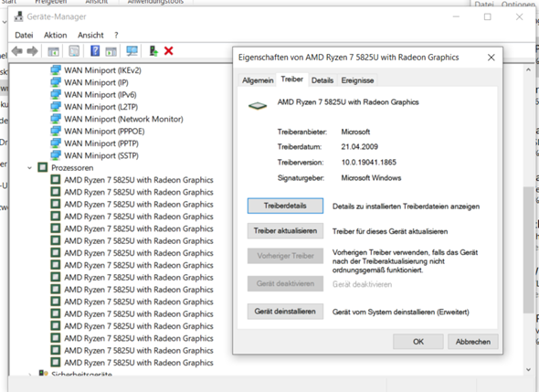Switch to the Allgemein tab
539x392 pixels.
pyautogui.click(x=258, y=80)
